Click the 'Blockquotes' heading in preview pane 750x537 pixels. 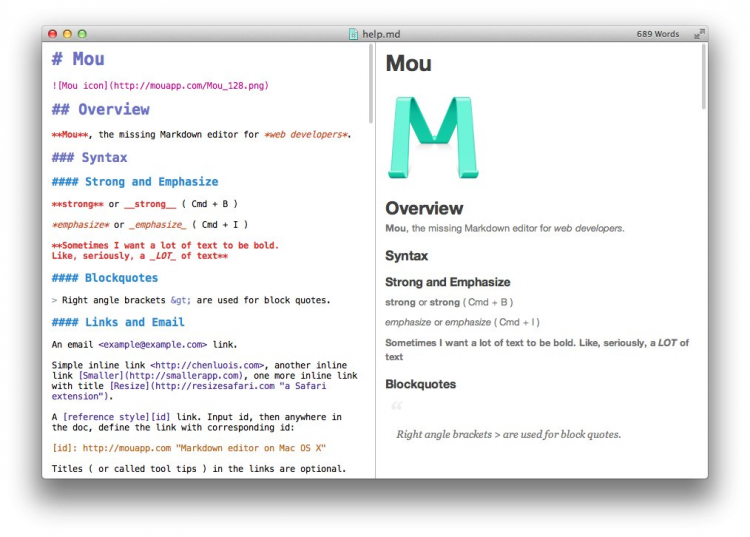tap(420, 384)
